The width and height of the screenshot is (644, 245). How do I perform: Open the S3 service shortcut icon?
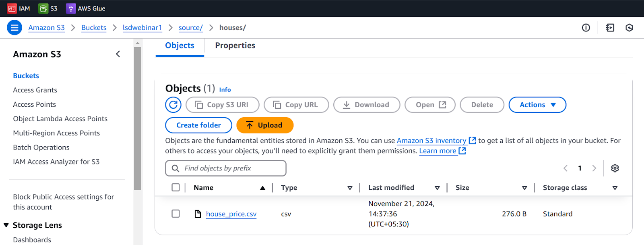43,8
